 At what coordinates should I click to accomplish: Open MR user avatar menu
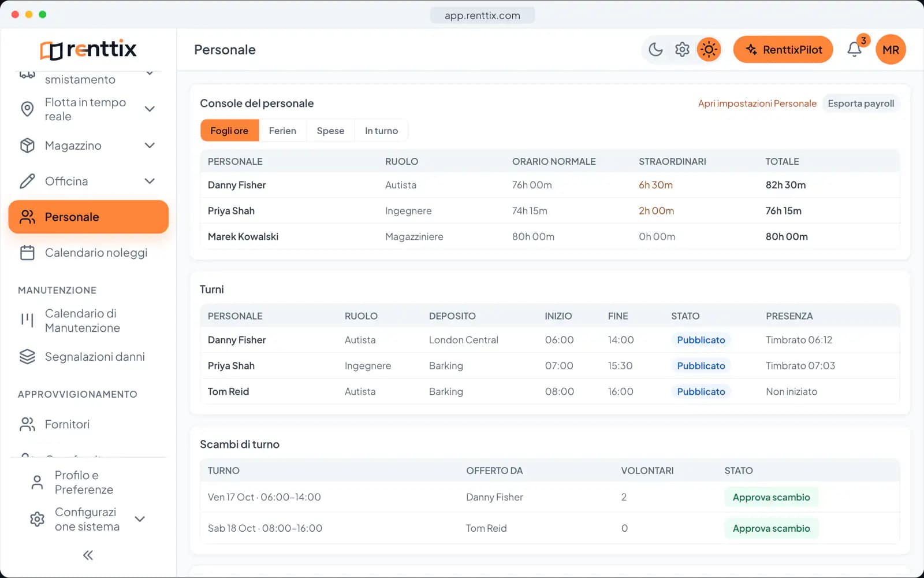click(x=891, y=50)
